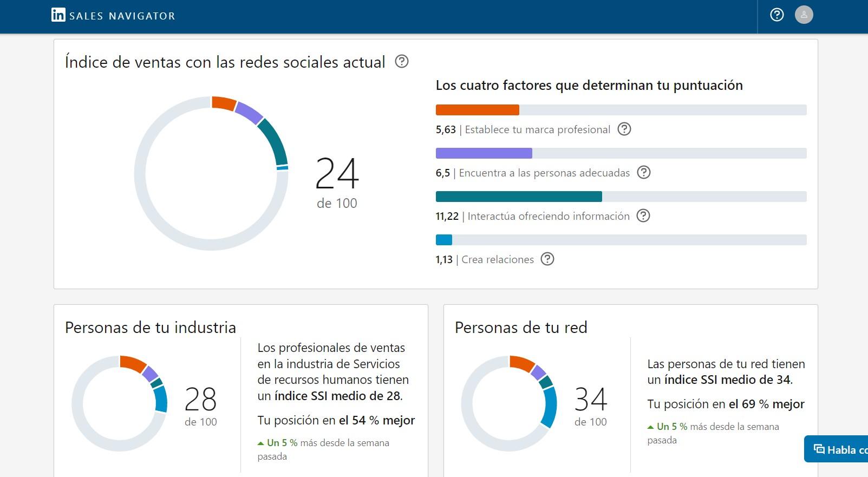Click the LinkedIn Sales Navigator logo
Viewport: 868px width, 477px height.
pos(113,15)
